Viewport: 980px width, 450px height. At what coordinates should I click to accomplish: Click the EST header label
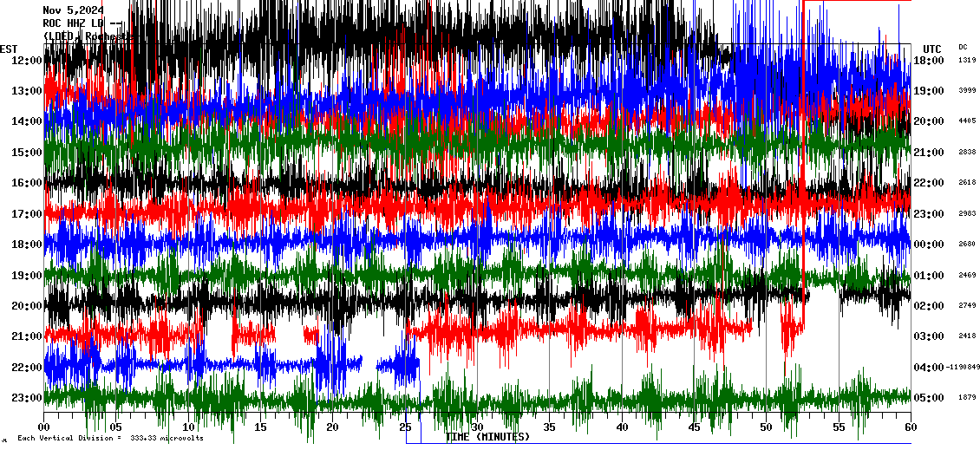coord(9,49)
